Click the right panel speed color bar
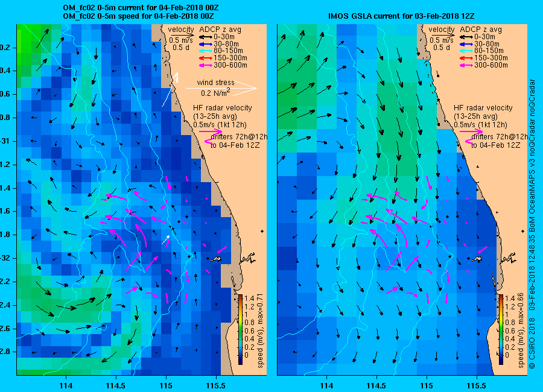Viewport: 543px width, 392px height. (501, 329)
